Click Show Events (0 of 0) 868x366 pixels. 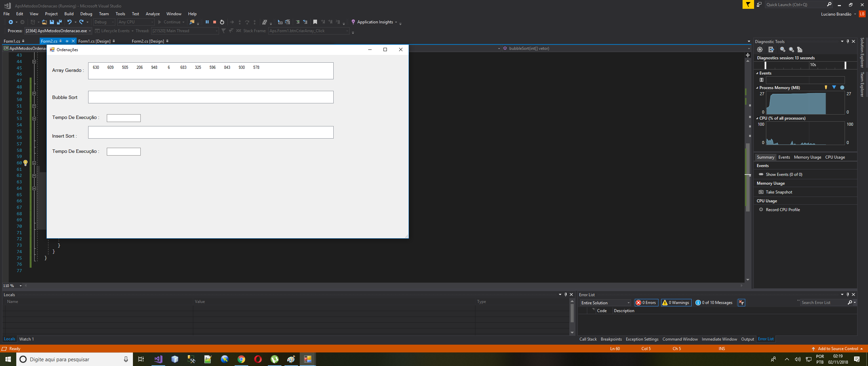784,175
